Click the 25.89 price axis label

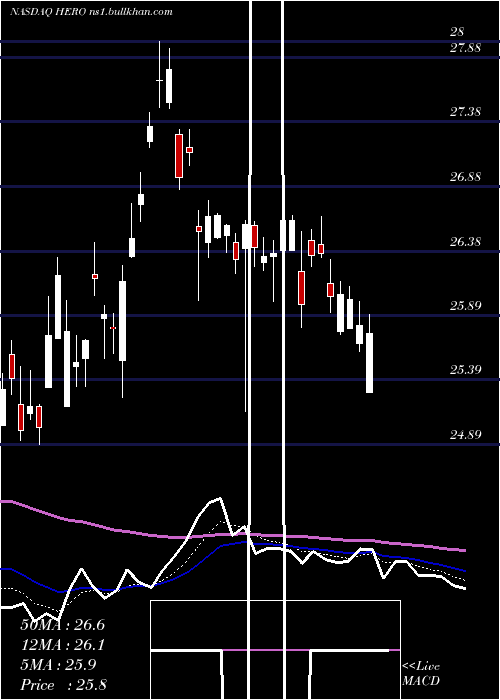(x=465, y=306)
